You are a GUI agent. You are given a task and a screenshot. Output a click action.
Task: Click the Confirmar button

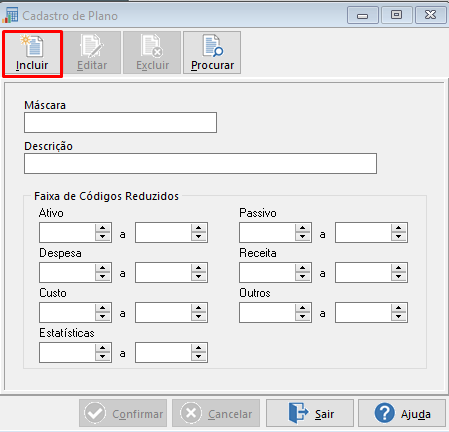tap(123, 413)
